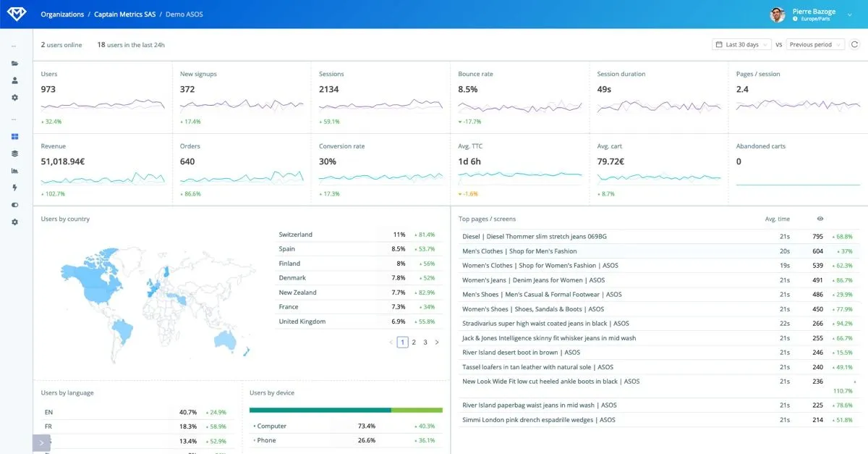
Task: Open the Previous period comparison dropdown
Action: (x=815, y=44)
